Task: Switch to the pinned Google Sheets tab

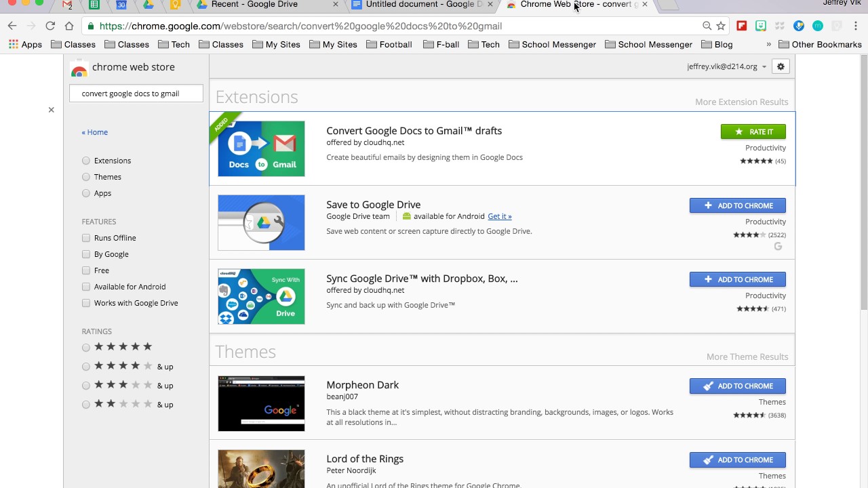Action: [x=94, y=5]
